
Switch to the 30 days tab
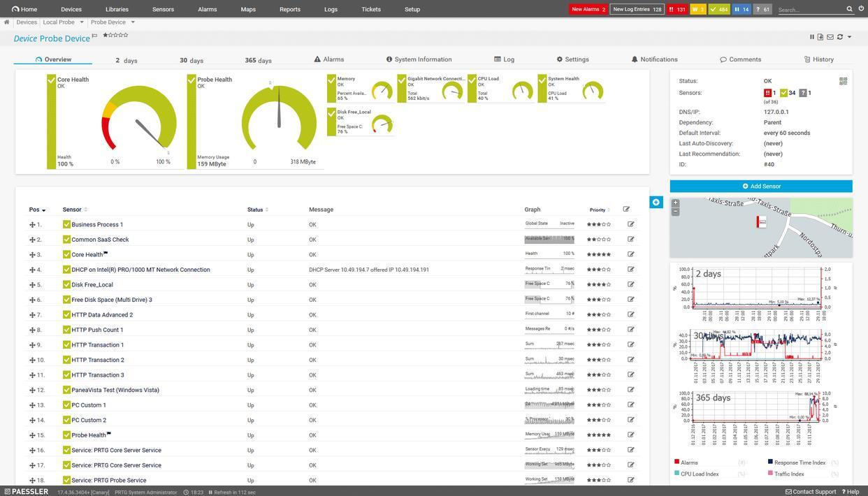[x=191, y=60]
